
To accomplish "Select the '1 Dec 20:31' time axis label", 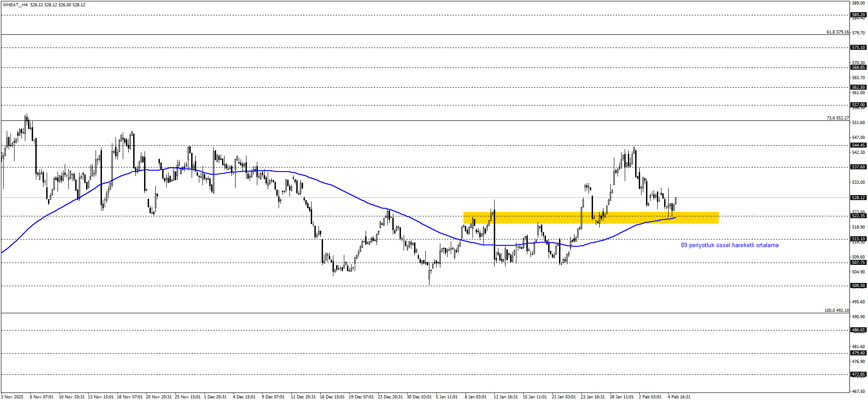I will point(215,397).
